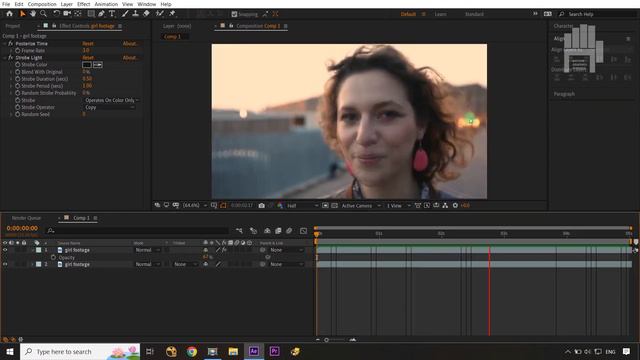
Task: Open the viewer's Show Channel color button
Action: (280, 206)
